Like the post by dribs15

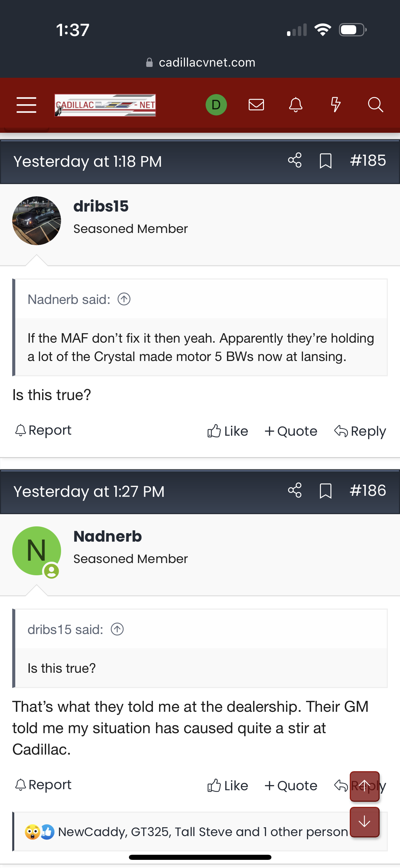pyautogui.click(x=228, y=431)
